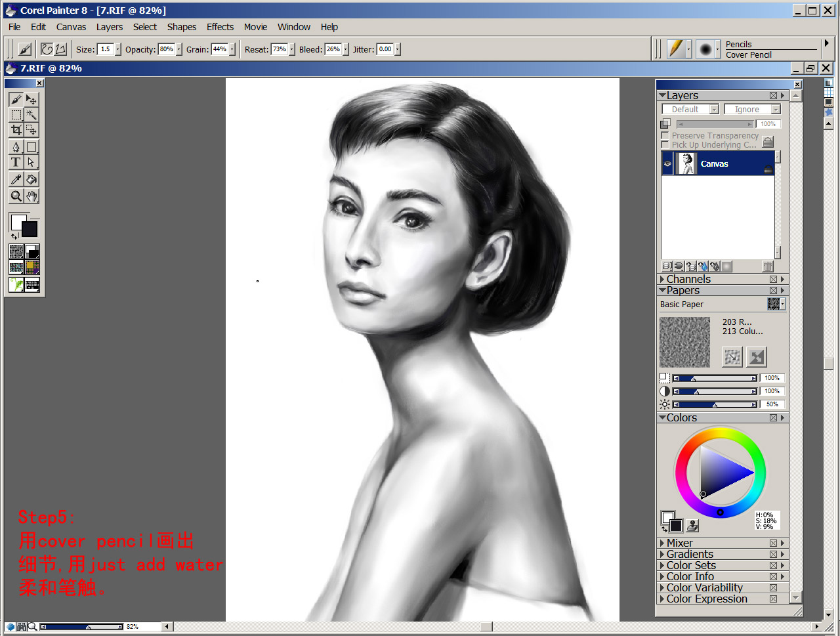Screen dimensions: 840x636
Task: Click the New Layer icon in Layers panel
Action: click(690, 266)
